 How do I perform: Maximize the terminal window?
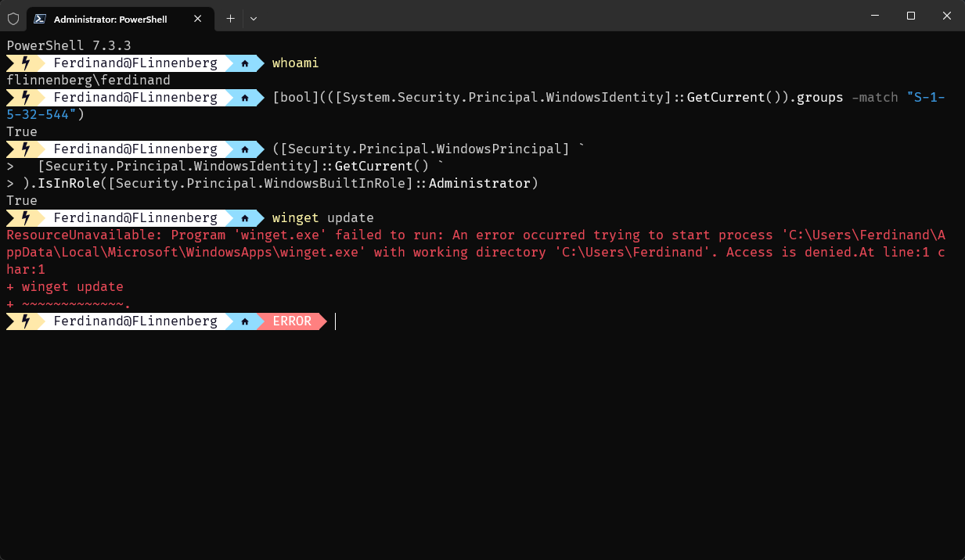tap(911, 16)
